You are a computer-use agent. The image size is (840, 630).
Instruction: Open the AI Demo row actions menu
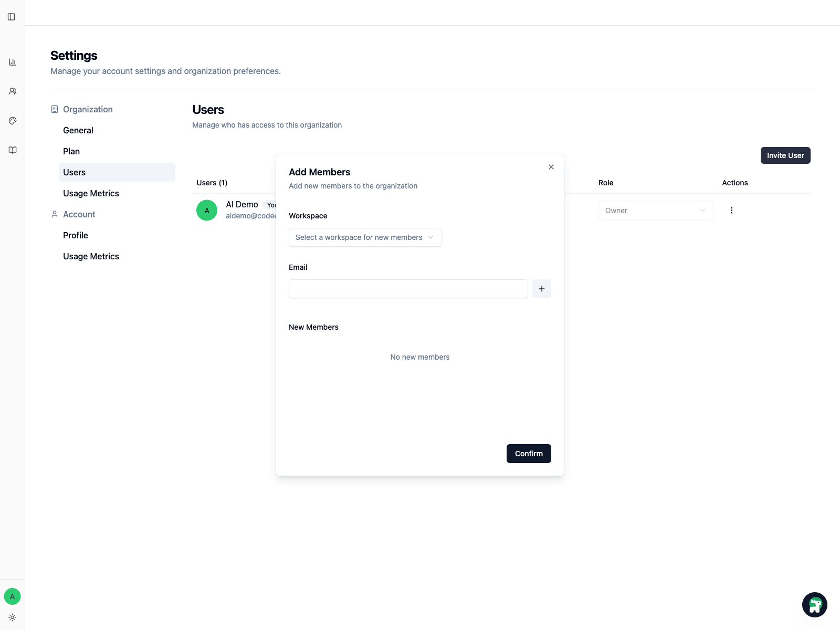731,210
